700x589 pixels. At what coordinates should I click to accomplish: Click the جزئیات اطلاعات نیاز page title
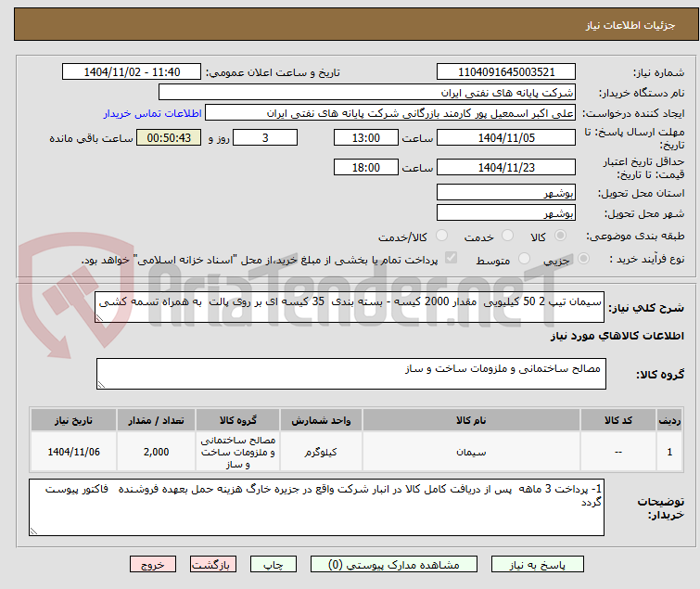[630, 25]
